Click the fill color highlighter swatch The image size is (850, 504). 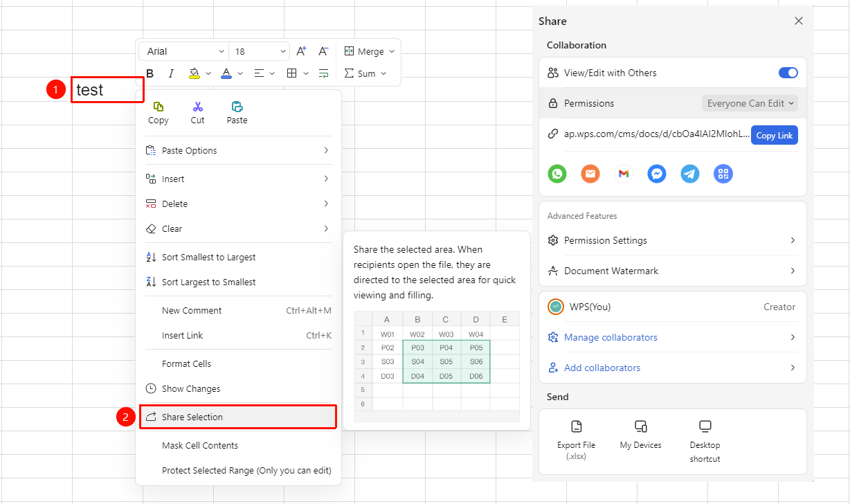tap(194, 73)
